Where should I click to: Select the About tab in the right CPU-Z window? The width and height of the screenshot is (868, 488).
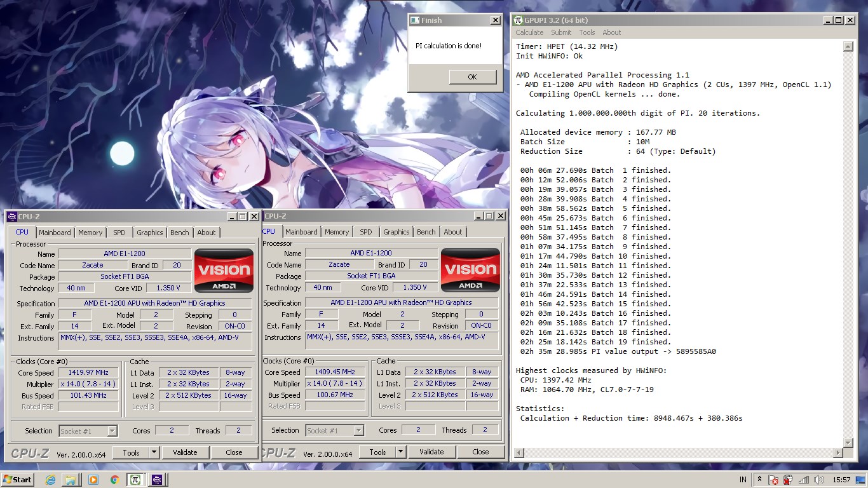pos(453,232)
